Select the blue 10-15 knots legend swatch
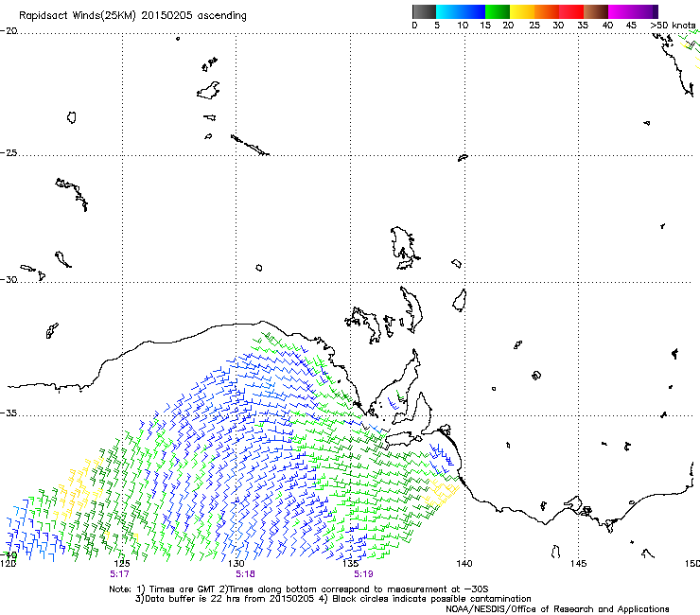This screenshot has height=615, width=700. [473, 12]
